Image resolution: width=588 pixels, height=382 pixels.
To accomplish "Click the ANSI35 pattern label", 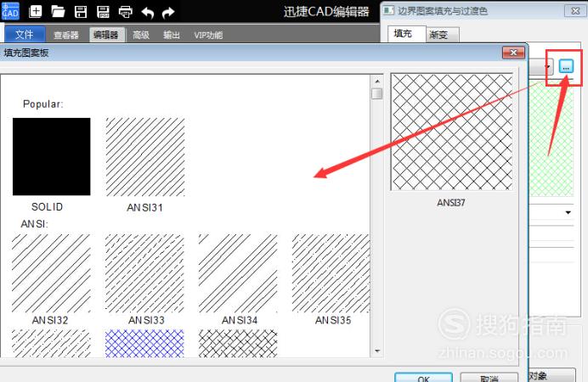I will point(333,320).
